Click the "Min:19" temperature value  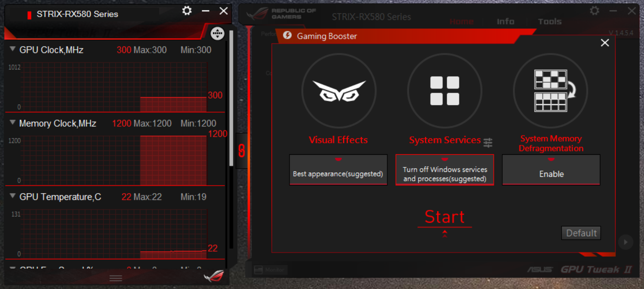click(194, 197)
